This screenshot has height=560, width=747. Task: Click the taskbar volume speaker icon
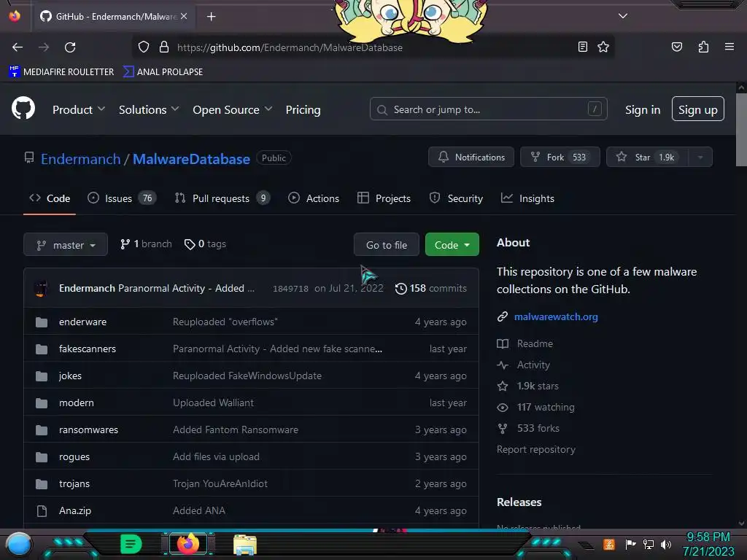(665, 544)
